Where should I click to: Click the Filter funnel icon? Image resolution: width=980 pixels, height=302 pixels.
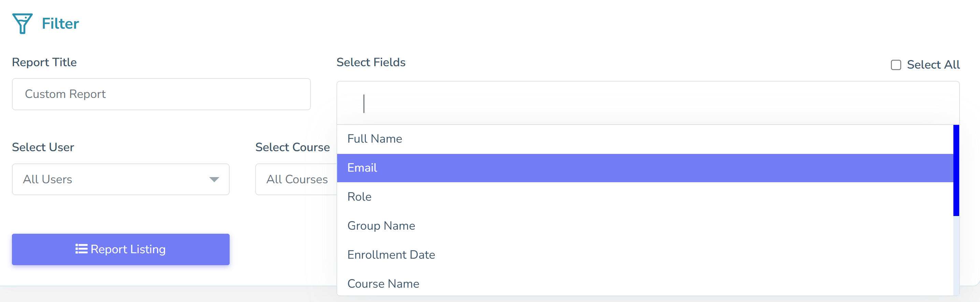point(23,23)
